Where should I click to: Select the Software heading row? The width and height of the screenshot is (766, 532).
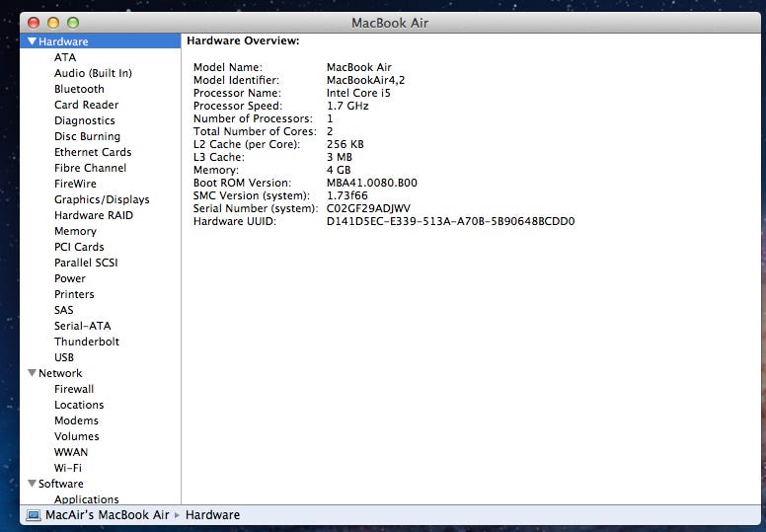coord(100,484)
